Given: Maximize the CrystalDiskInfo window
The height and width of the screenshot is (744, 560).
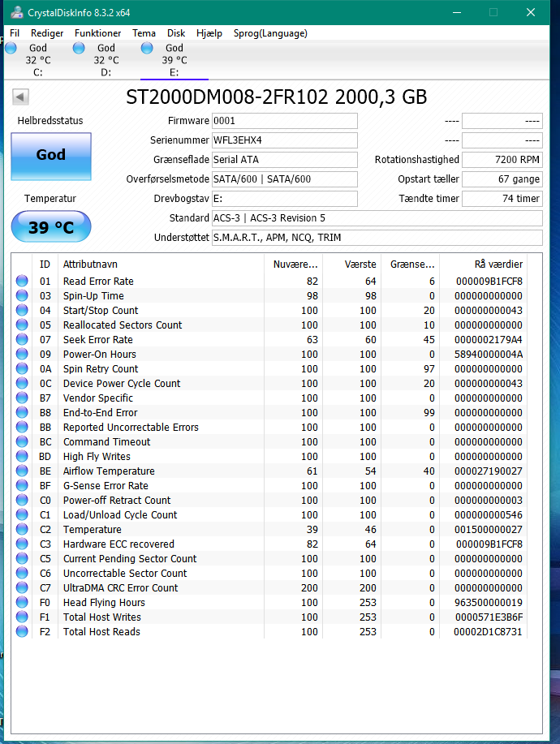Looking at the screenshot, I should coord(493,12).
